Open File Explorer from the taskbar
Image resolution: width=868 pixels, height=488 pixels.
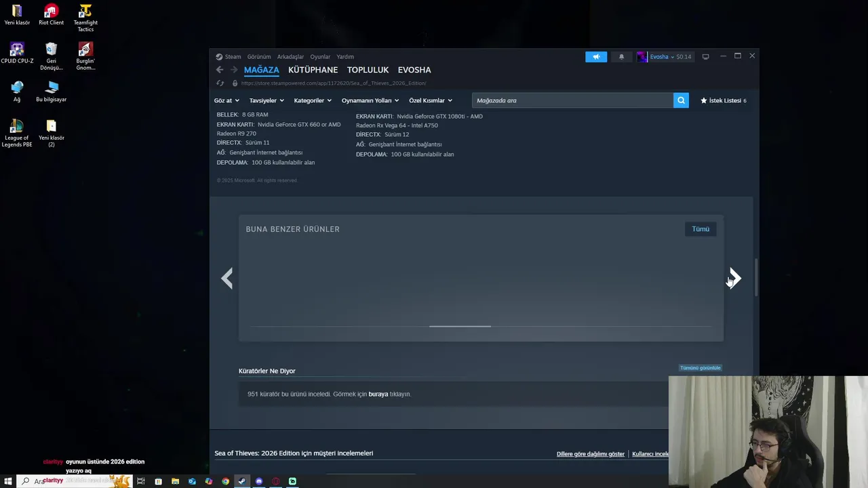click(x=175, y=481)
